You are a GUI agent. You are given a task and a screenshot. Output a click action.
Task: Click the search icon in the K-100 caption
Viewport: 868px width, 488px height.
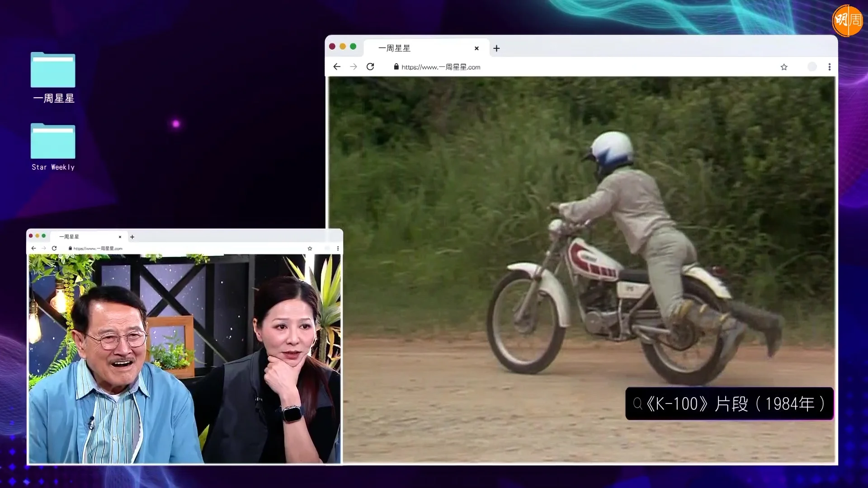coord(637,404)
